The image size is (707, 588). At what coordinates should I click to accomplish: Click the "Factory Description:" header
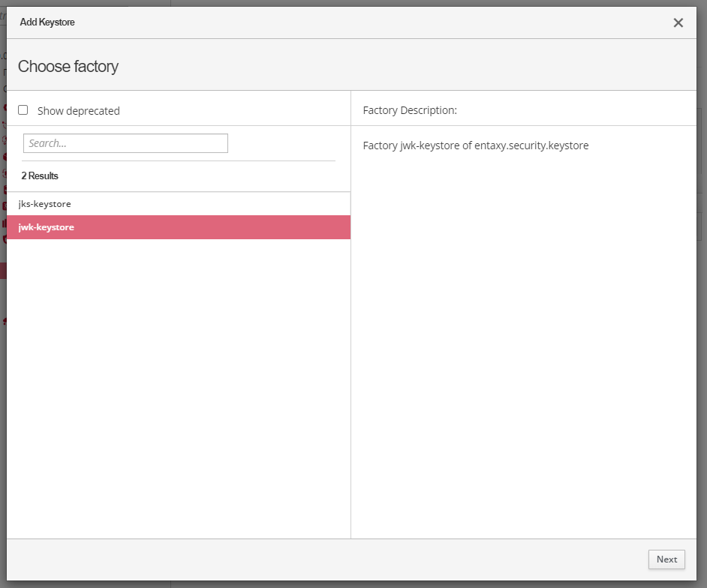tap(410, 110)
